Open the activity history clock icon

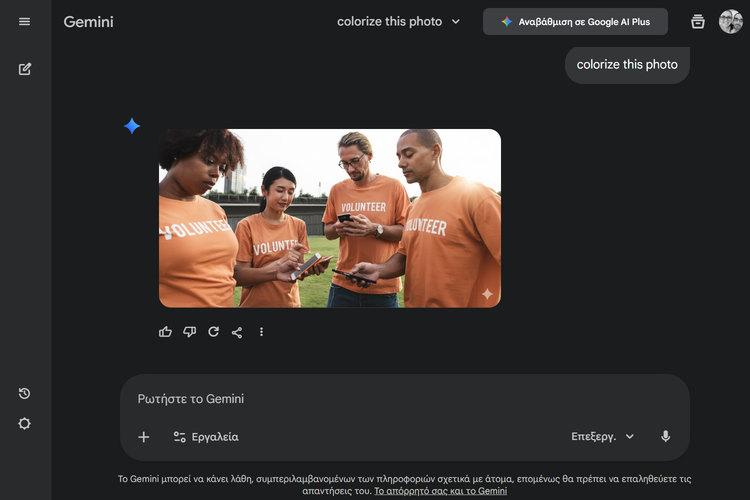coord(25,394)
